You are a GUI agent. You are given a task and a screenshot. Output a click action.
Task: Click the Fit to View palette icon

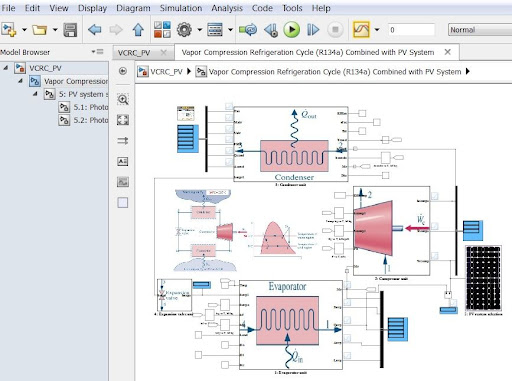click(x=123, y=120)
